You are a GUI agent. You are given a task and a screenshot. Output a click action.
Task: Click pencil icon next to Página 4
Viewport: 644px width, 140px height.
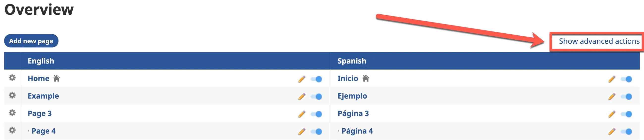(x=612, y=132)
